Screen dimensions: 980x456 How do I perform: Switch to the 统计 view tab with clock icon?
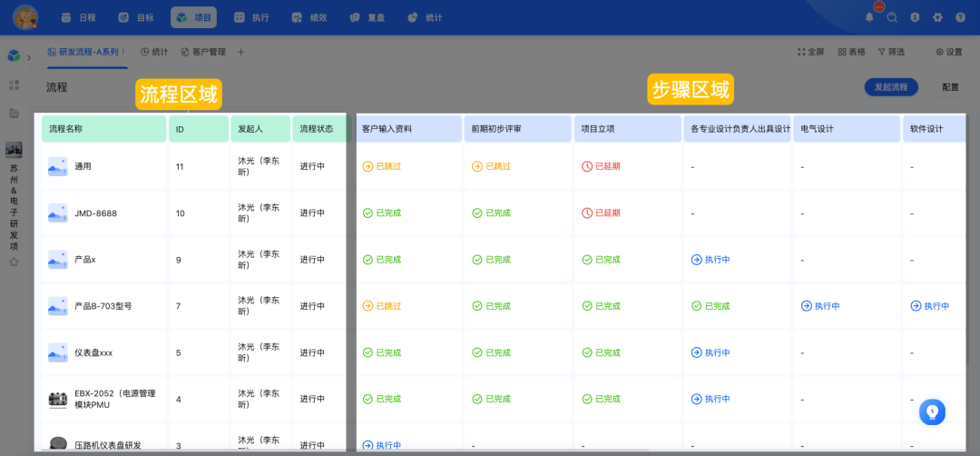(154, 52)
